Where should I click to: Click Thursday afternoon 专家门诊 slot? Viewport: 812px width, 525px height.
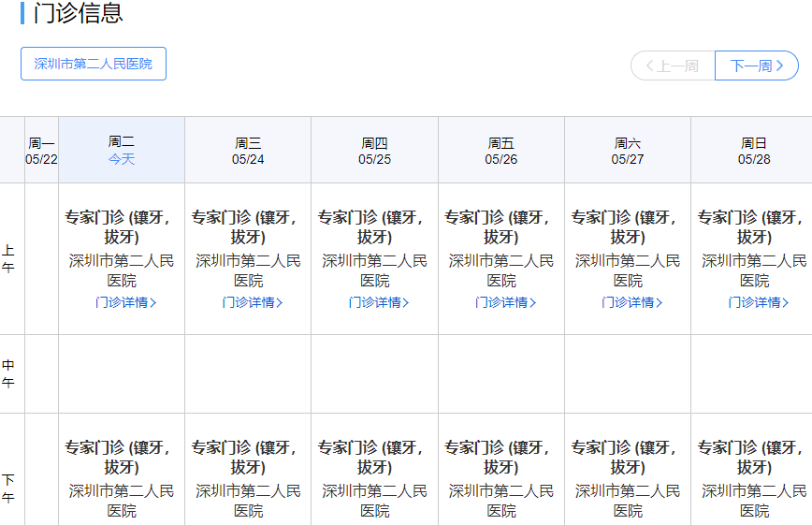tap(375, 457)
